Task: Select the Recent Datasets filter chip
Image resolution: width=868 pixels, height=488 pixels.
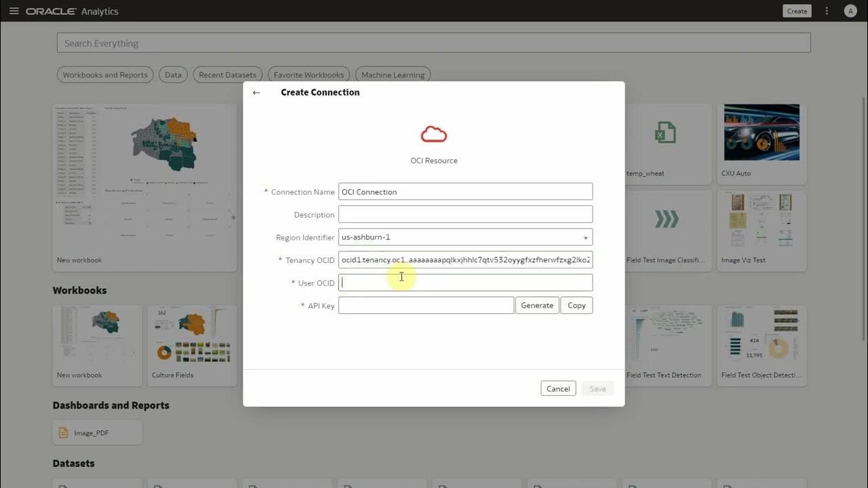Action: click(227, 75)
